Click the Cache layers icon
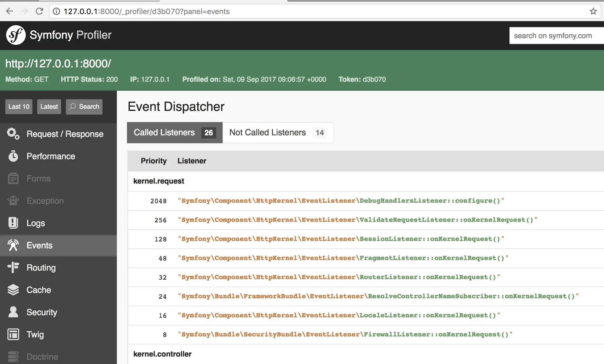 tap(13, 290)
